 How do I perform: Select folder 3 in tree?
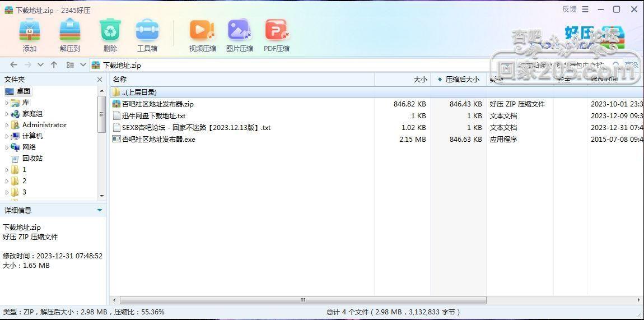point(24,192)
